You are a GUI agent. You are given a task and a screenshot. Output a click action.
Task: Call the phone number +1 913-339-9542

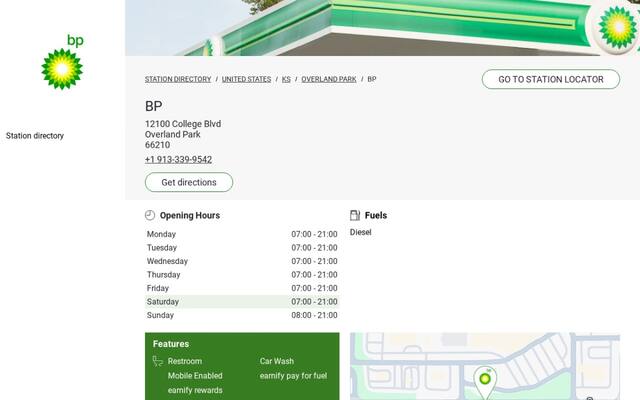178,160
